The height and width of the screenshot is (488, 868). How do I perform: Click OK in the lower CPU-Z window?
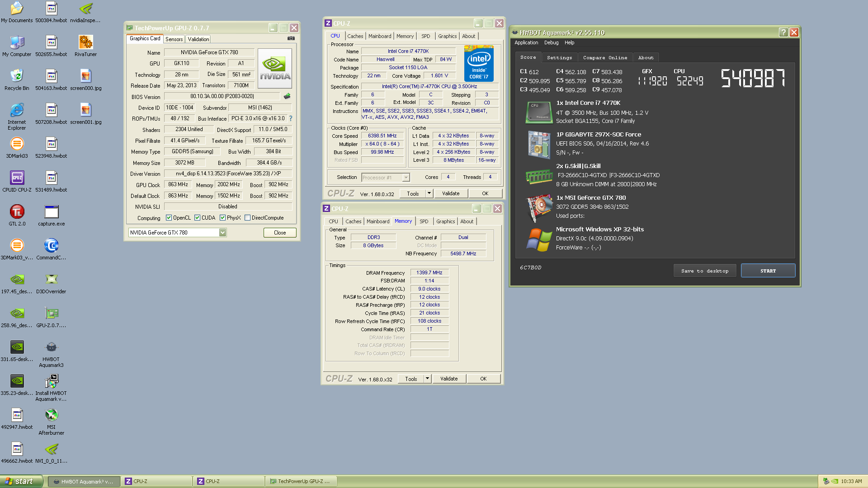click(x=483, y=379)
